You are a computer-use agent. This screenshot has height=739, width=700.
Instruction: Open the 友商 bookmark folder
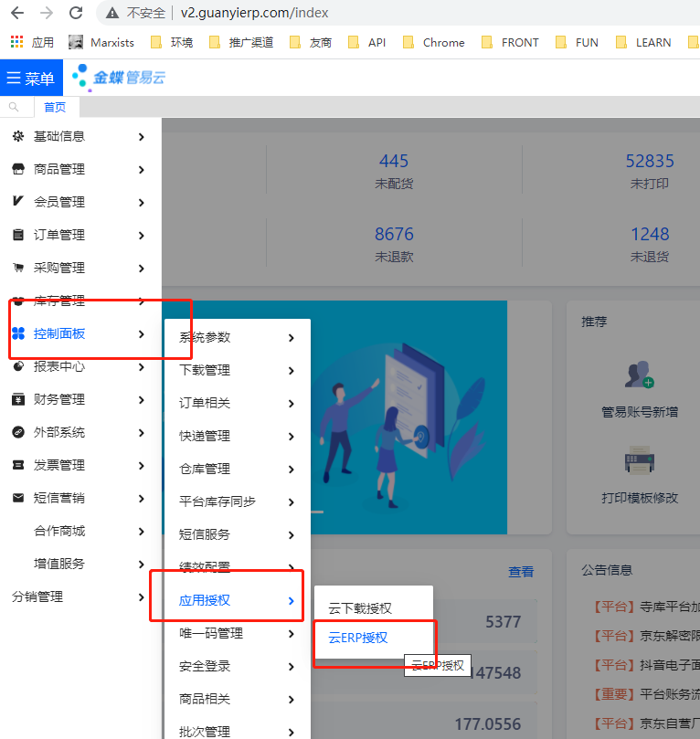(x=310, y=42)
